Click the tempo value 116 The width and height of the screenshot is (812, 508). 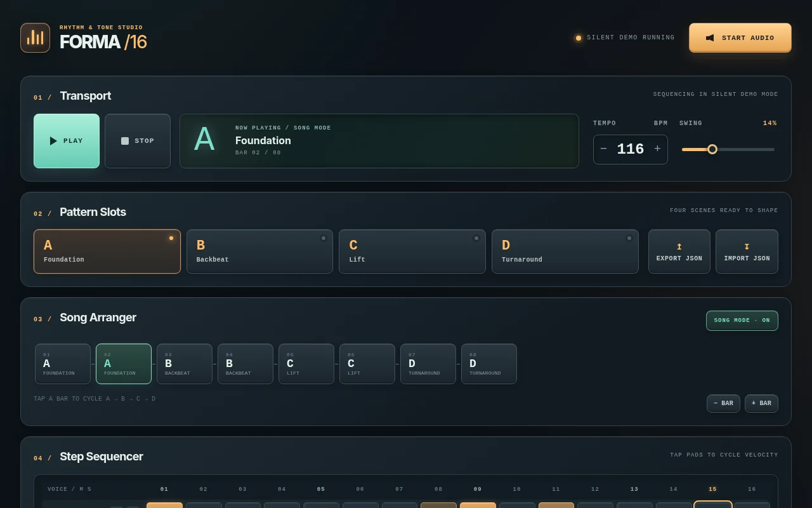point(631,149)
